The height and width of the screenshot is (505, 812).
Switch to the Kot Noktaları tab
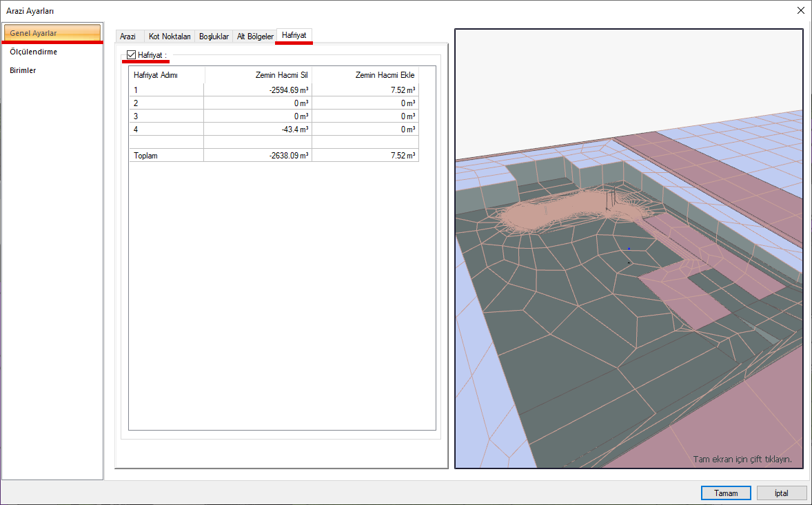click(x=170, y=37)
